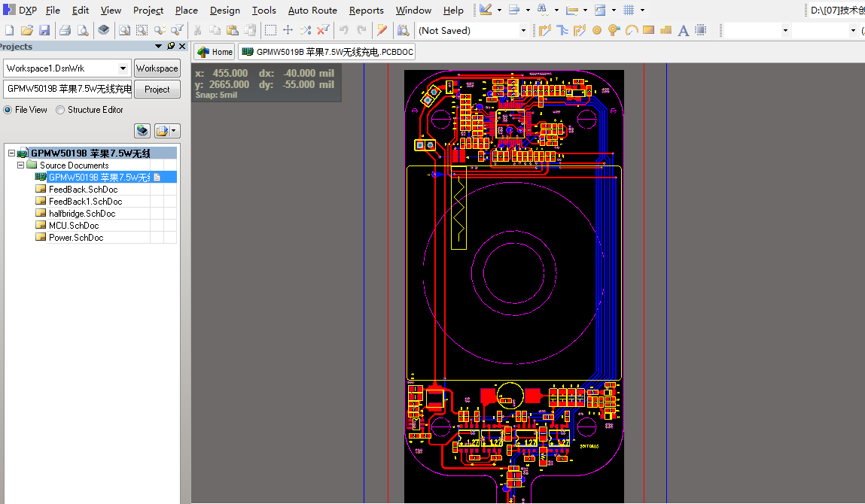The image size is (865, 504).
Task: Expand the place dimension dropdown arrow
Action: (x=585, y=10)
